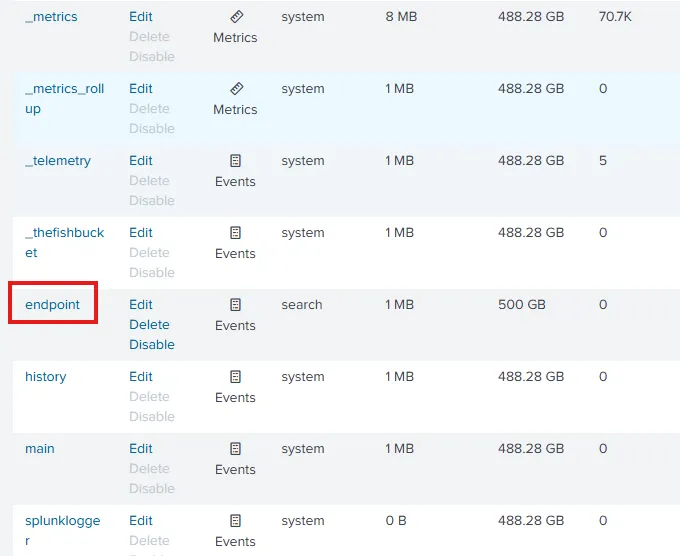Open the history index link
The height and width of the screenshot is (556, 680).
pos(46,377)
